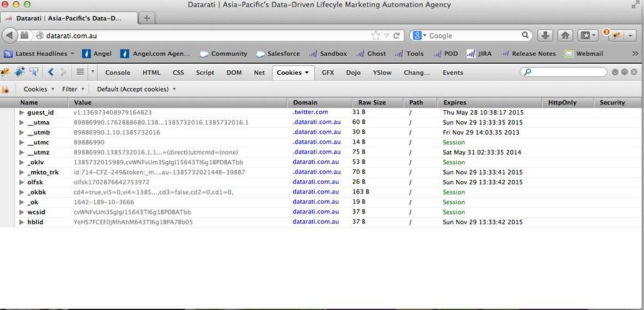Expand the __utma cookie row
This screenshot has height=310, width=644.
tap(21, 122)
